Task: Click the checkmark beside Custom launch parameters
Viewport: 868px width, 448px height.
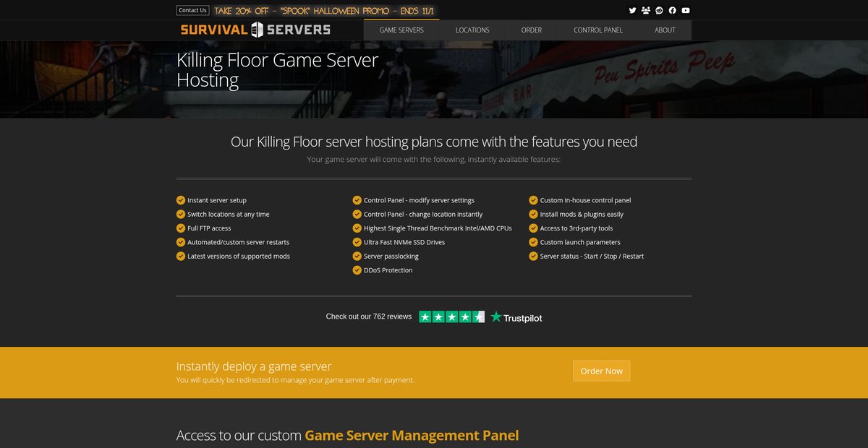Action: tap(533, 242)
